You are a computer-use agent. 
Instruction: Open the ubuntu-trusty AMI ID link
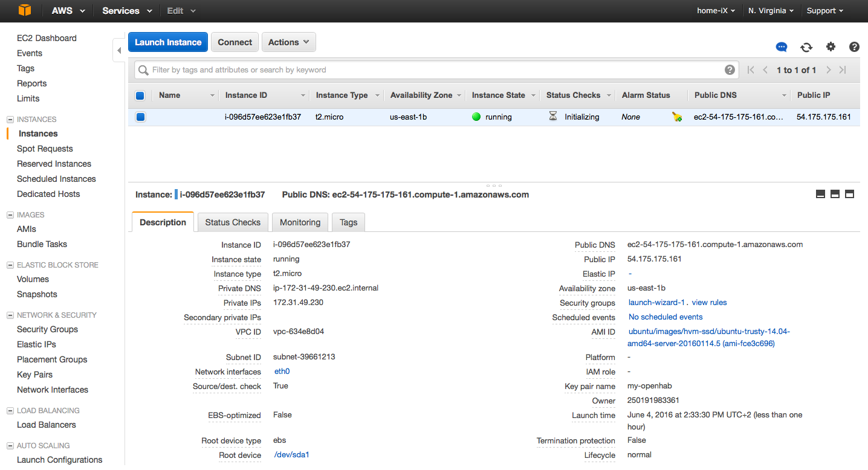[x=709, y=337]
